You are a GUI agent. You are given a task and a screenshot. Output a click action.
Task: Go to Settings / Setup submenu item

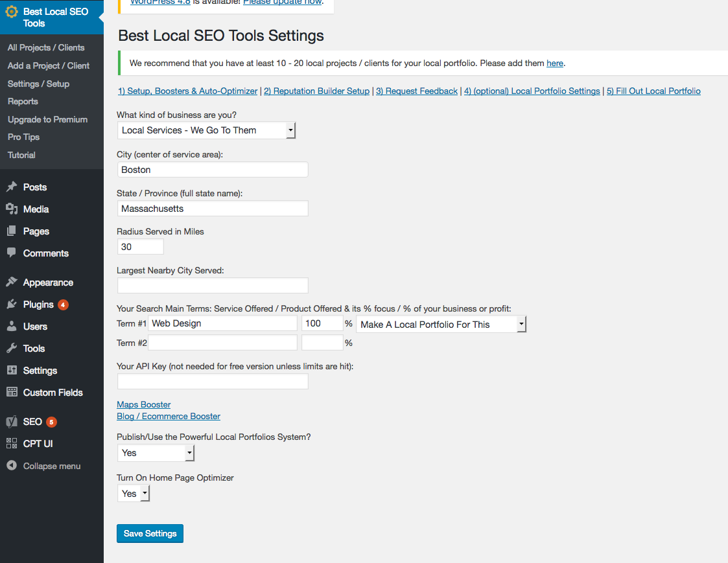click(x=38, y=84)
